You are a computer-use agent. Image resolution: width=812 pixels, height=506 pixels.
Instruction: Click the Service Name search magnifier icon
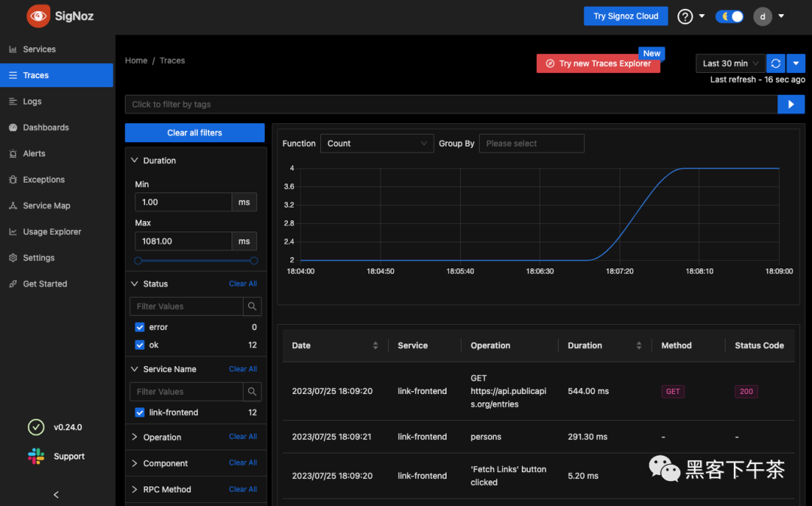pyautogui.click(x=253, y=392)
